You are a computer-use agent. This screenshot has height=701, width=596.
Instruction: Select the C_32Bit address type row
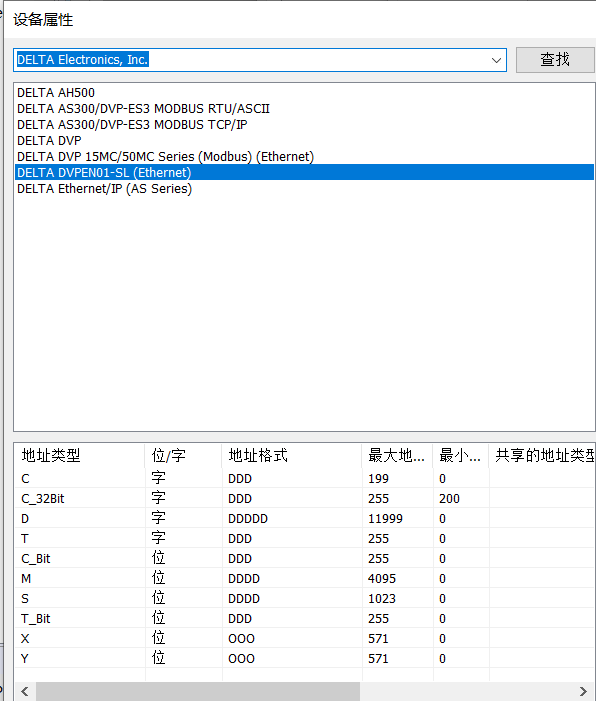tap(304, 498)
